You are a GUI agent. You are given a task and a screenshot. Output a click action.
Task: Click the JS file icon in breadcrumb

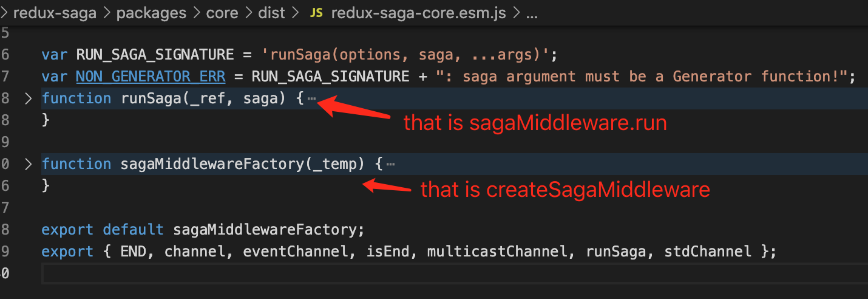pos(316,13)
